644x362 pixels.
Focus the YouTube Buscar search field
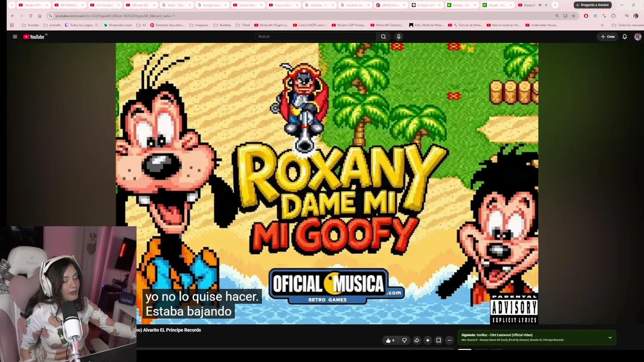315,37
